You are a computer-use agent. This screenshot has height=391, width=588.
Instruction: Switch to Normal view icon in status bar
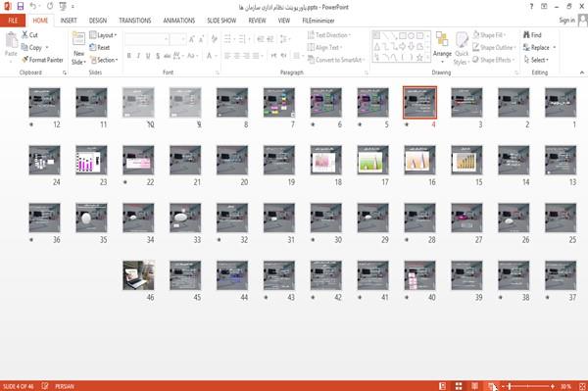point(443,386)
